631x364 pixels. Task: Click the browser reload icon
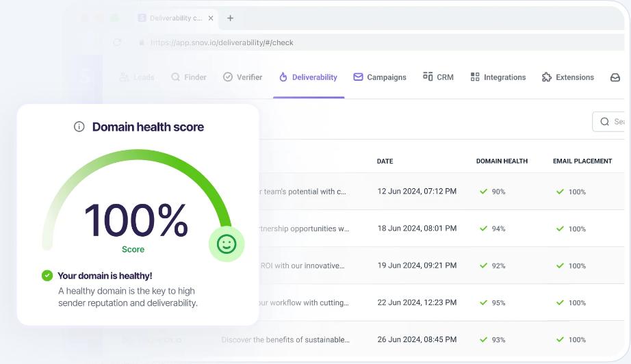tap(117, 42)
